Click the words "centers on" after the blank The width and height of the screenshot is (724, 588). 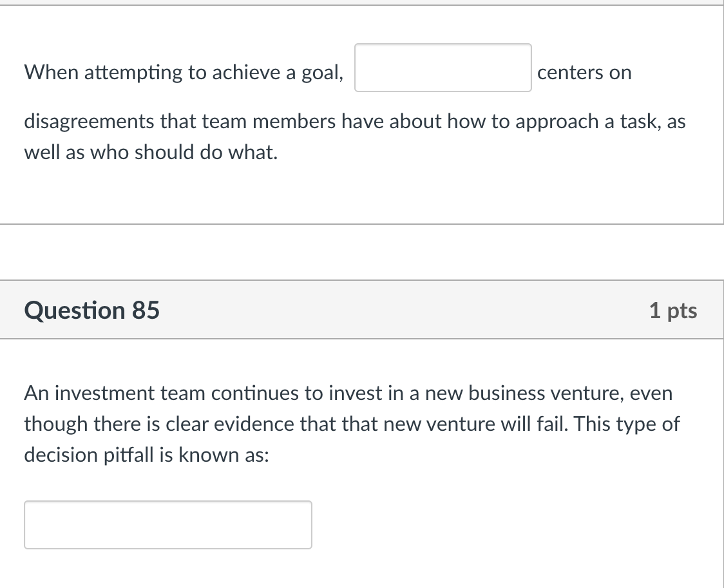584,73
